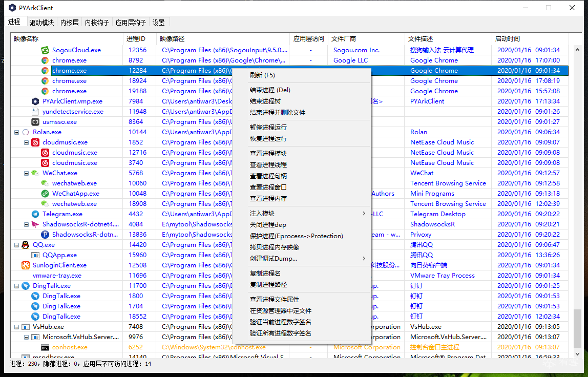The width and height of the screenshot is (588, 377).
Task: Sort by 映像路径 column header
Action: (x=223, y=38)
